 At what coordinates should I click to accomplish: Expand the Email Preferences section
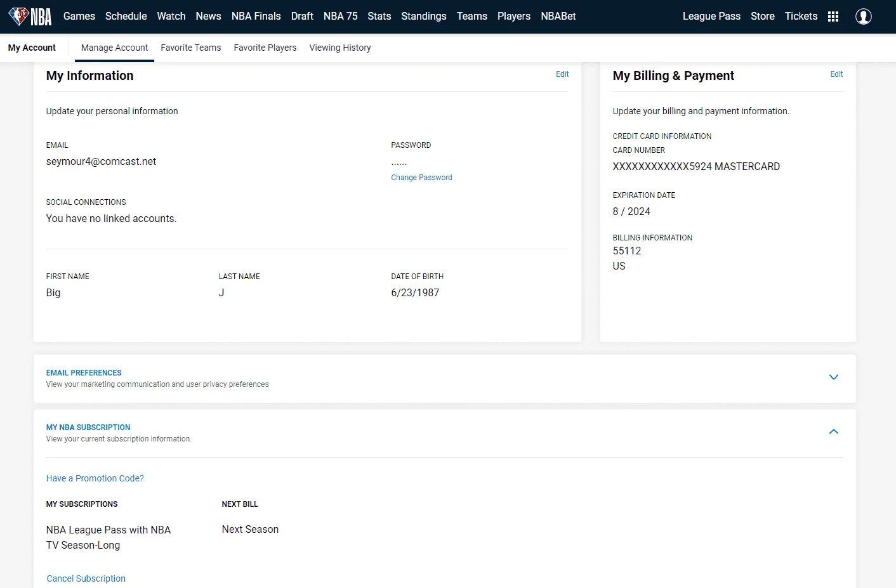(x=834, y=377)
